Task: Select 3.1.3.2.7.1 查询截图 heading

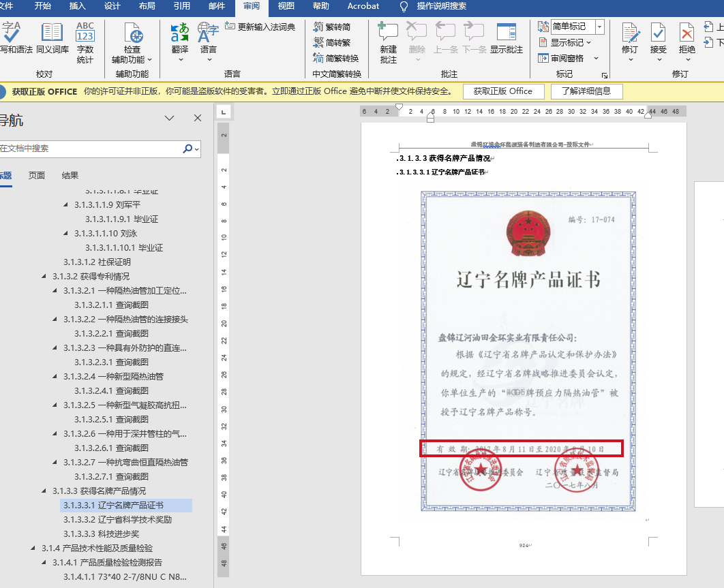Action: (111, 477)
